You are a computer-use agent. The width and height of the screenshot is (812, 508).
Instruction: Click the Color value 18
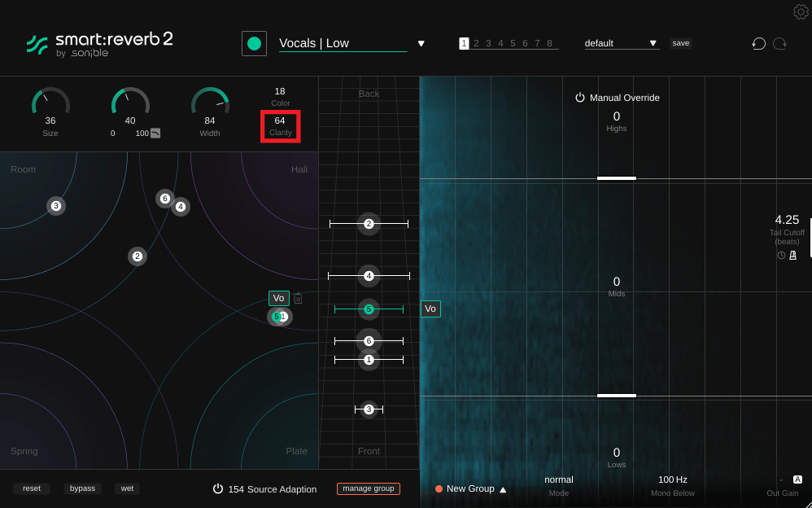(280, 91)
